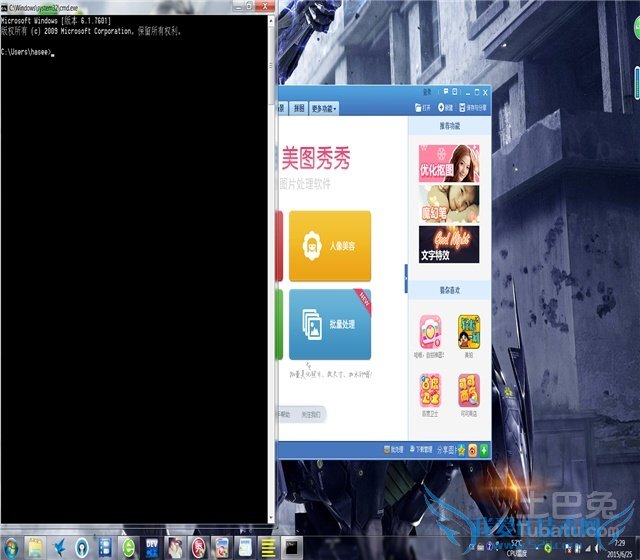
Task: Collapse the Meitu right sidebar handle
Action: tap(406, 278)
